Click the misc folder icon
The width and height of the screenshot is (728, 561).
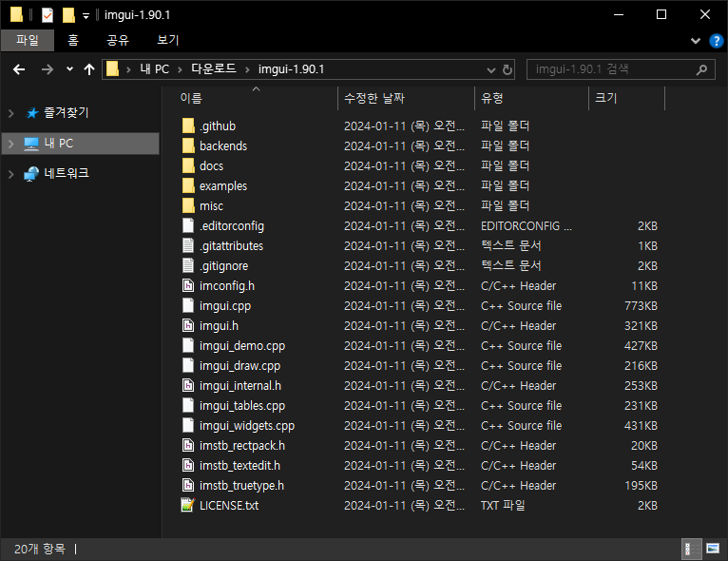[188, 205]
